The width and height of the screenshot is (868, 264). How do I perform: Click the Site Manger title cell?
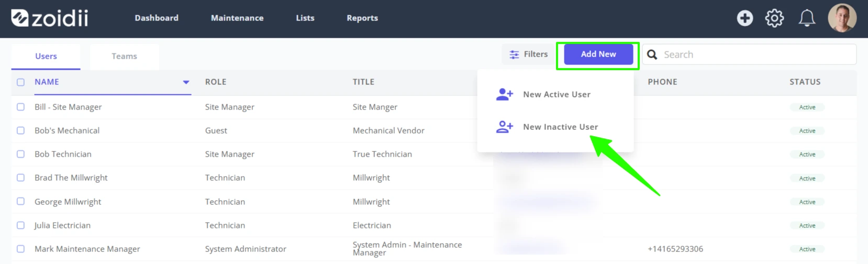(x=375, y=107)
